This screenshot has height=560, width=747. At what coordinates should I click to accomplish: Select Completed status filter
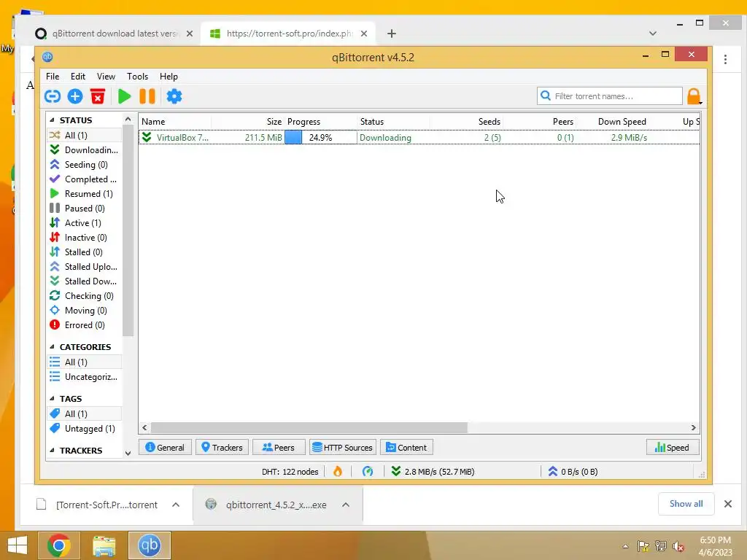pos(85,179)
